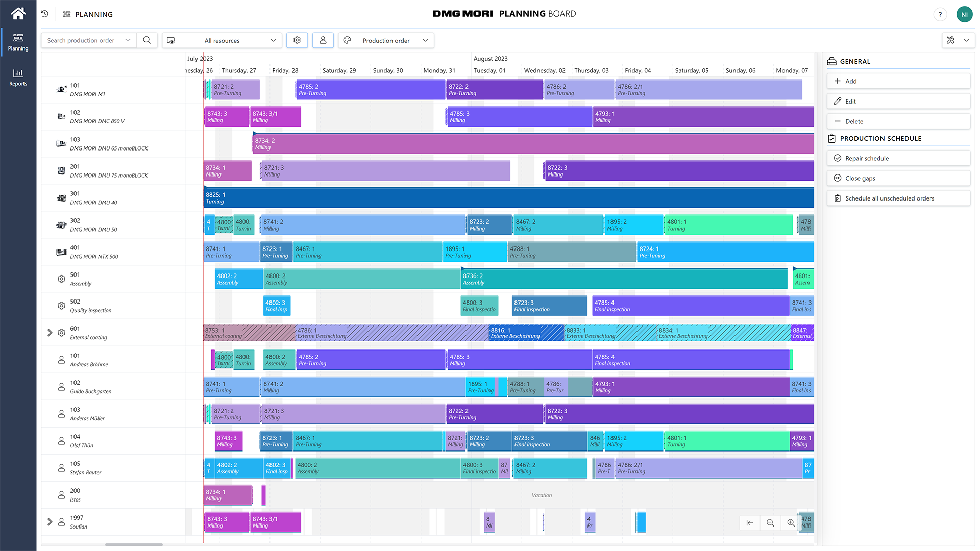Viewport: 980px width, 551px height.
Task: Click the magnifier search icon
Action: click(x=147, y=40)
